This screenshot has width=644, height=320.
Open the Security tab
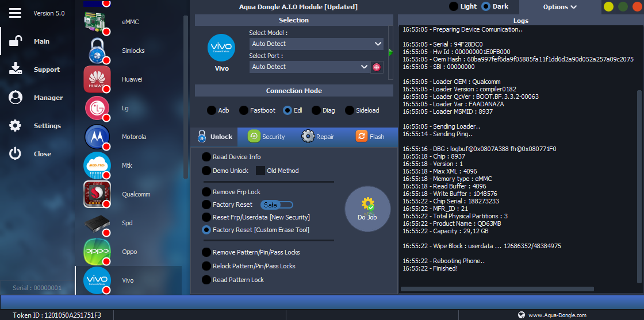click(266, 137)
